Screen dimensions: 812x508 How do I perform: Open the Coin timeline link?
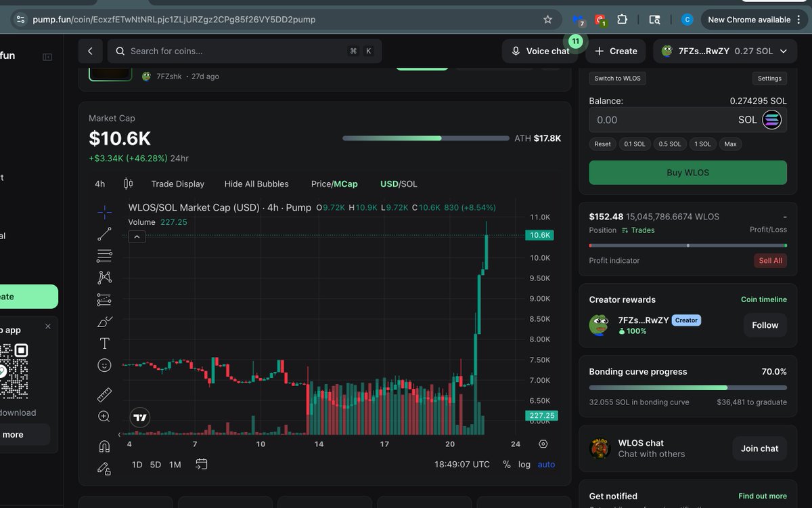click(x=763, y=299)
